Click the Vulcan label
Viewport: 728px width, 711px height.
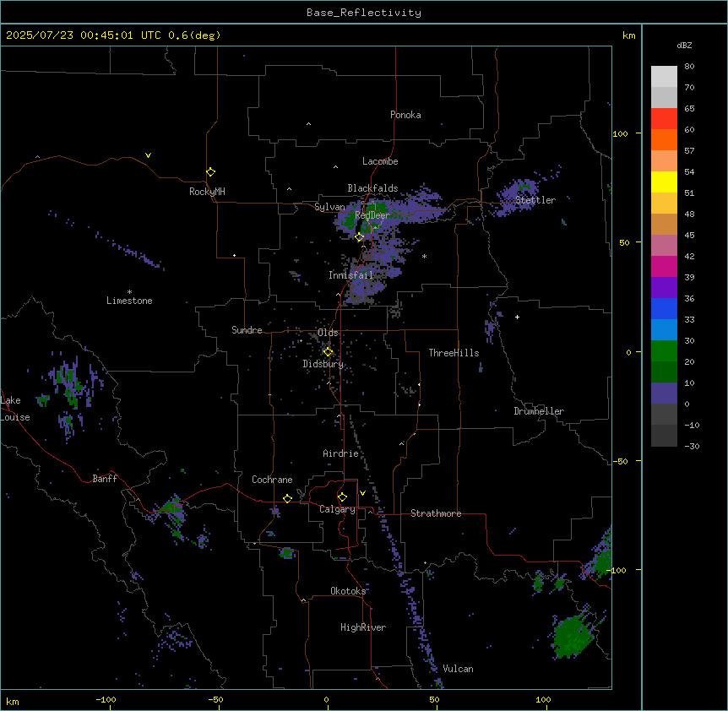coord(459,669)
